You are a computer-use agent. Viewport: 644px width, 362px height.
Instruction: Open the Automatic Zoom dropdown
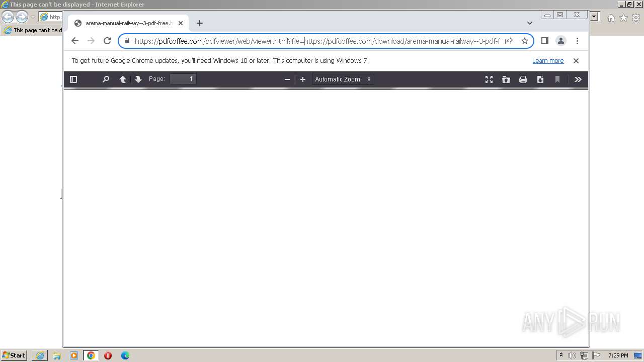(343, 79)
